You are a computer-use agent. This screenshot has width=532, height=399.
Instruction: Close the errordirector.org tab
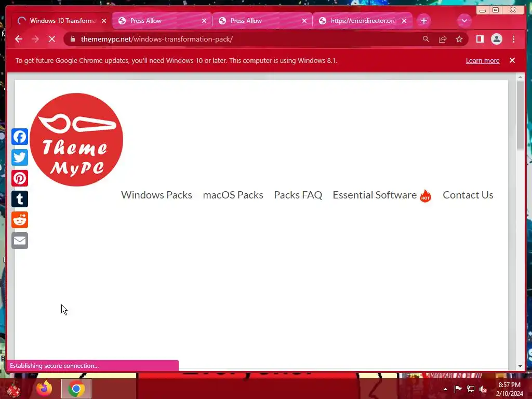coord(404,21)
